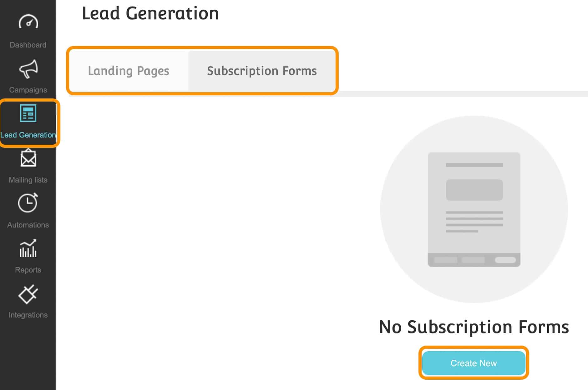Click the Dashboard label text
Viewport: 588px width, 390px height.
[x=28, y=45]
